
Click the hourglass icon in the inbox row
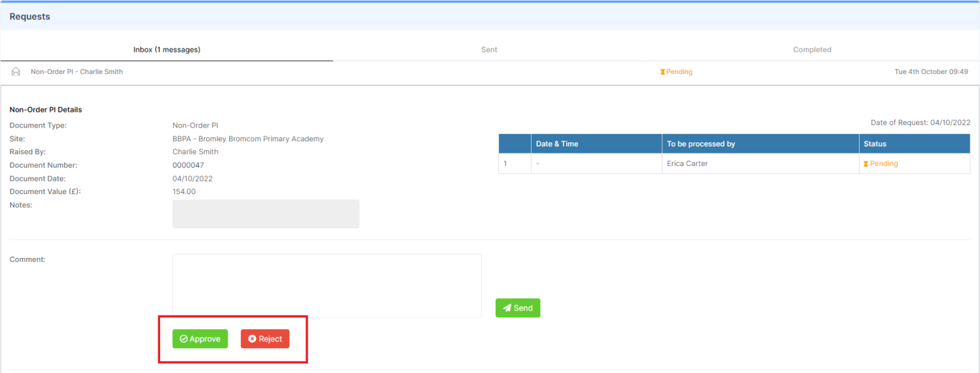click(x=662, y=72)
